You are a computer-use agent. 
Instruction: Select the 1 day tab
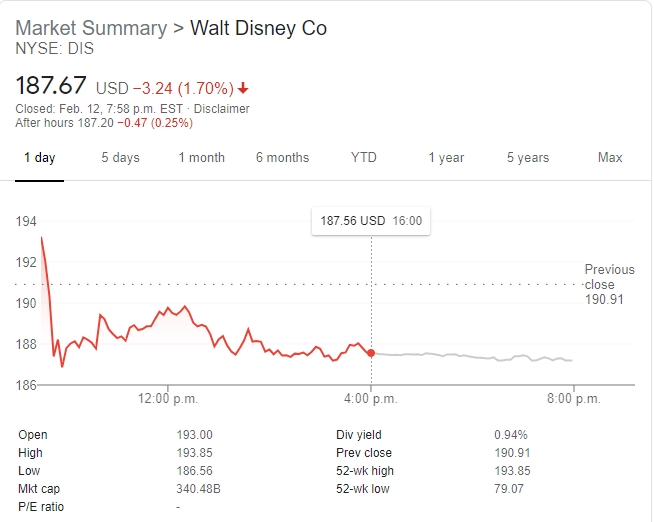tap(40, 158)
